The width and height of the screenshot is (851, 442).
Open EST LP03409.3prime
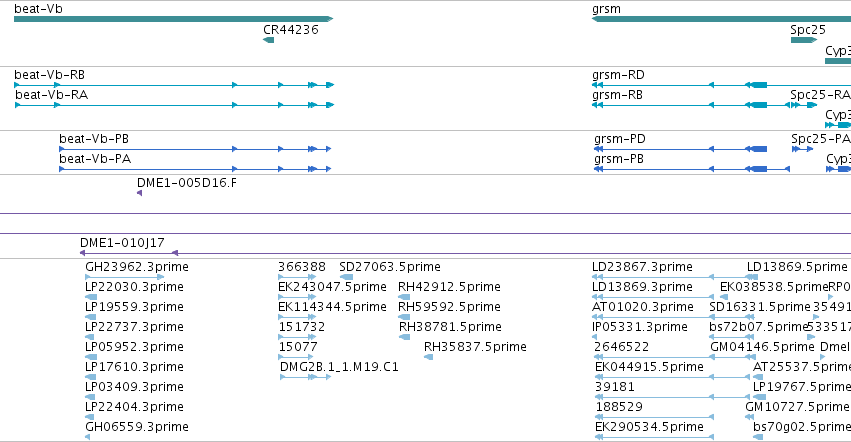(x=134, y=387)
